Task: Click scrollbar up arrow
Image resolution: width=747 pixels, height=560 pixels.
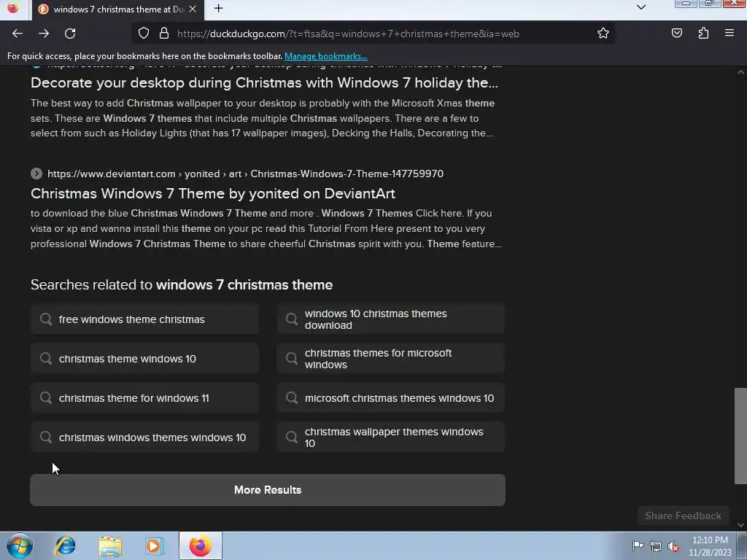Action: 740,72
